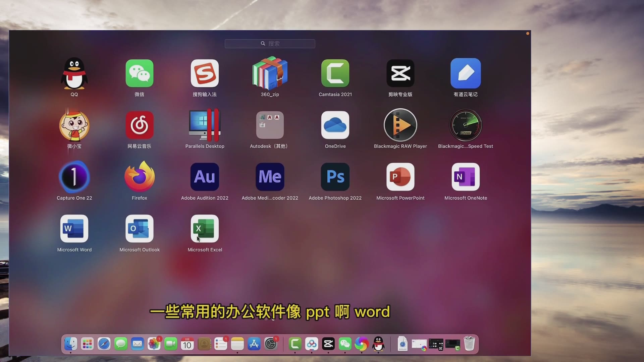This screenshot has width=644, height=362.
Task: Launch the 360_zip app
Action: pyautogui.click(x=270, y=73)
